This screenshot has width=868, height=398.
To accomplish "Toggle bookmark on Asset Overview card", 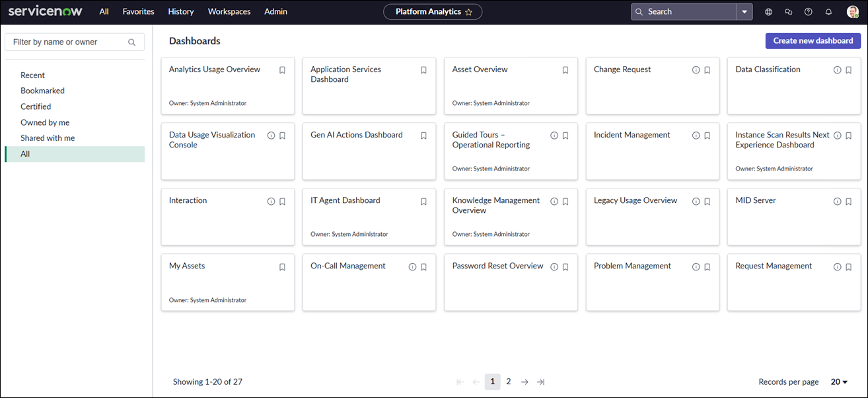I will point(565,70).
